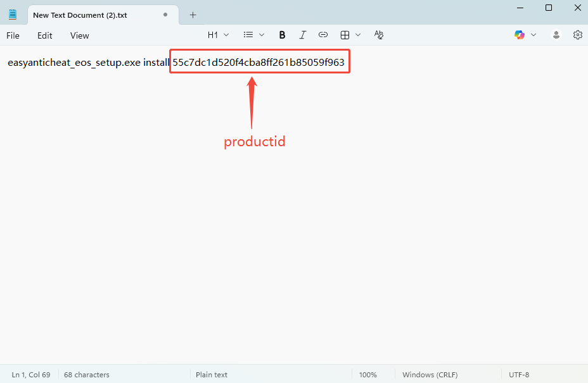Open Notepad settings with the gear icon
Screen dimensions: 588x383
click(x=577, y=35)
